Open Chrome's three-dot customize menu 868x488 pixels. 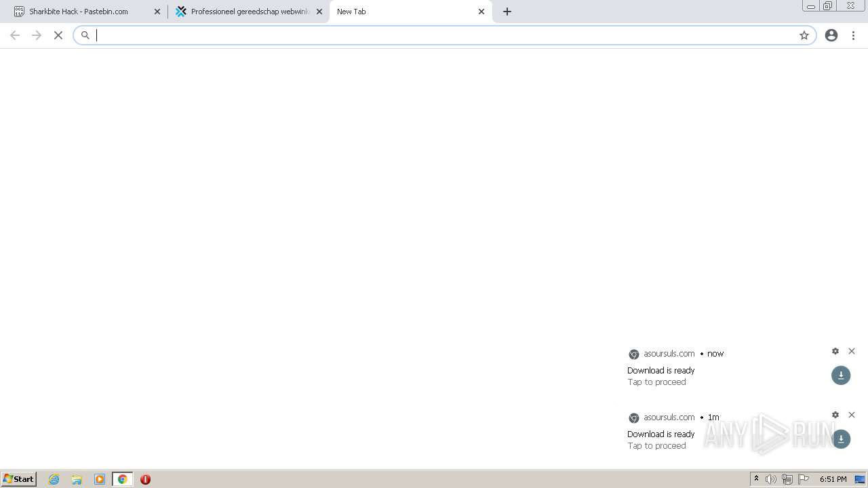[853, 35]
